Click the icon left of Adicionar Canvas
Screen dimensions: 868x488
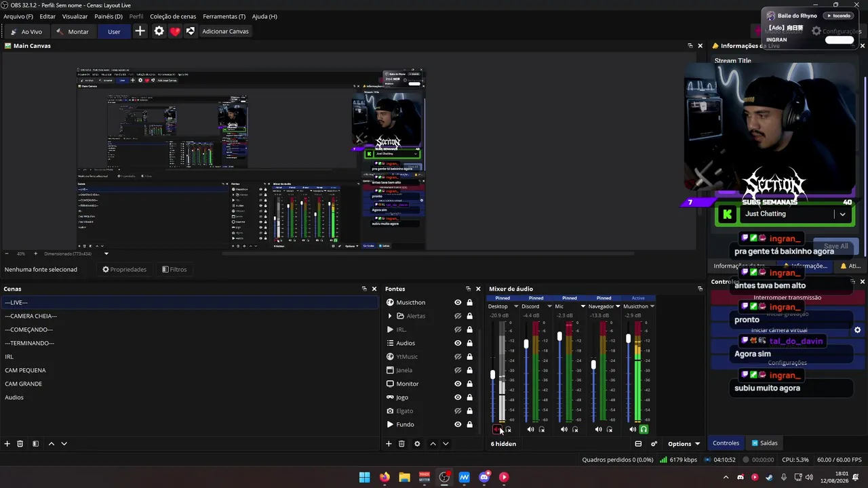coord(191,31)
